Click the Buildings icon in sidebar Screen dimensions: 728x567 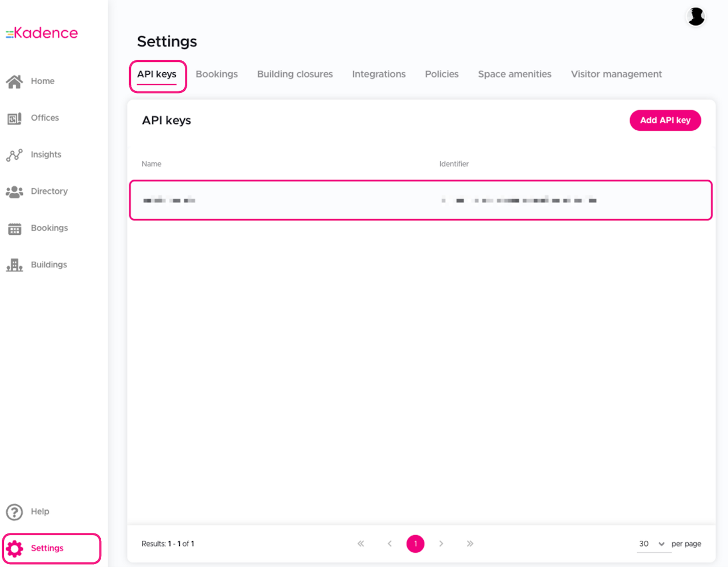click(14, 265)
